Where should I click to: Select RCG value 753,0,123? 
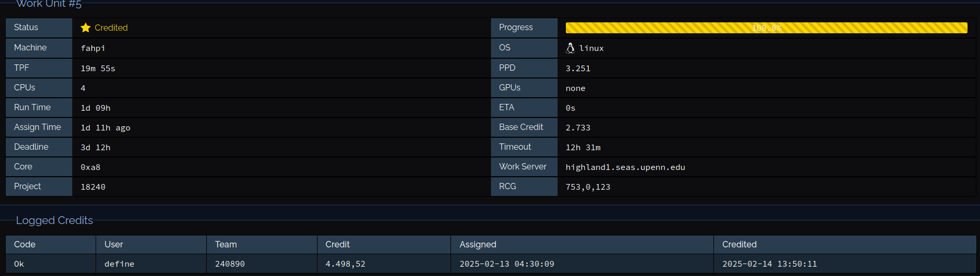click(588, 187)
